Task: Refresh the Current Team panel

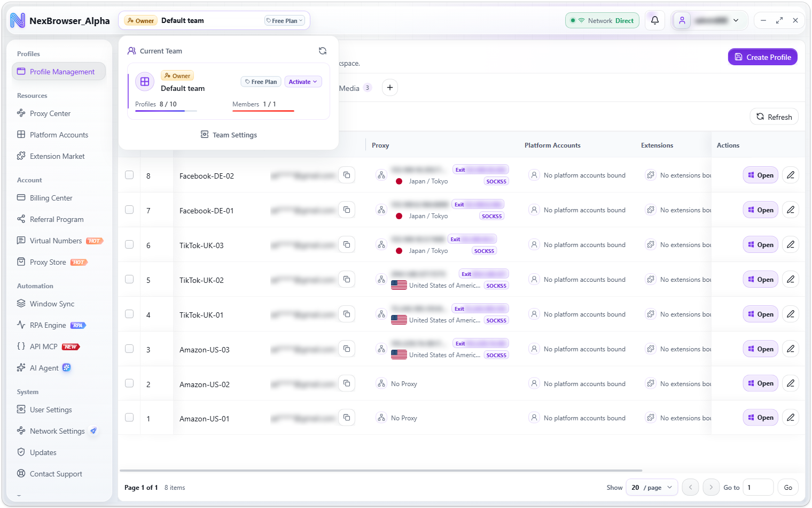Action: [x=323, y=51]
